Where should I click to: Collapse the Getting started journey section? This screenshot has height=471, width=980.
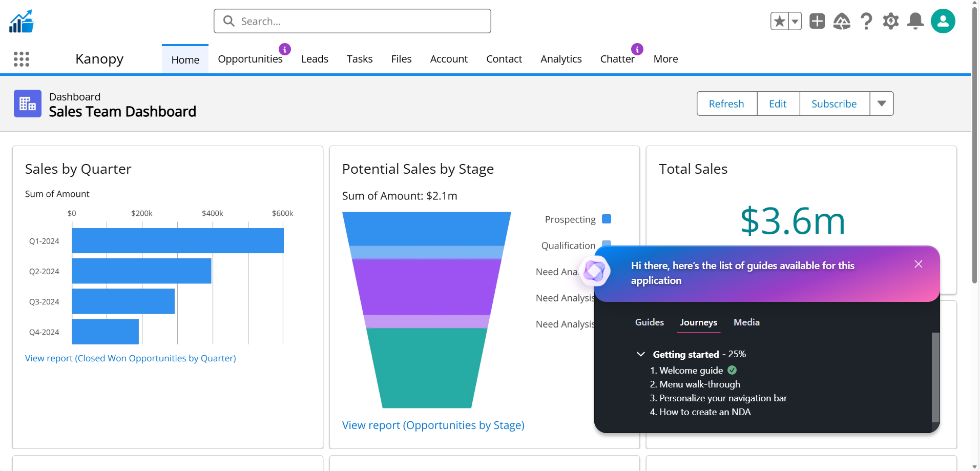click(x=641, y=354)
